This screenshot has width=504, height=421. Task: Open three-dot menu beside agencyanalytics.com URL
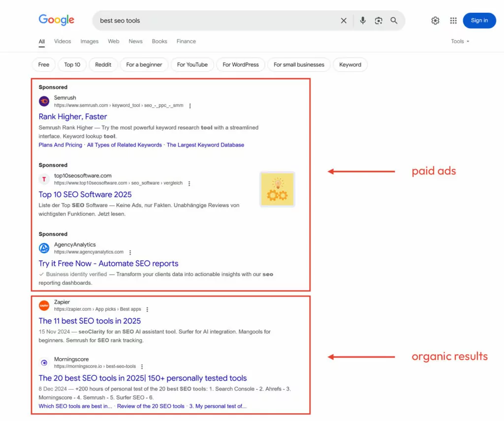(130, 252)
